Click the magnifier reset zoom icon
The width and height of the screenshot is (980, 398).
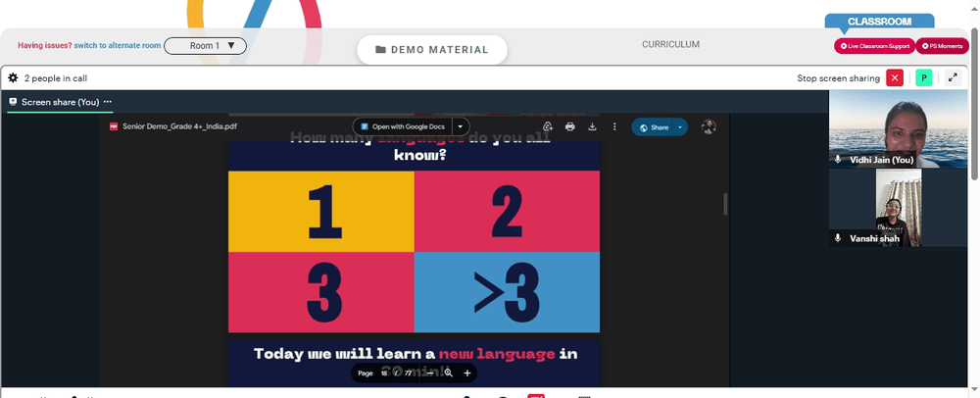click(x=448, y=373)
